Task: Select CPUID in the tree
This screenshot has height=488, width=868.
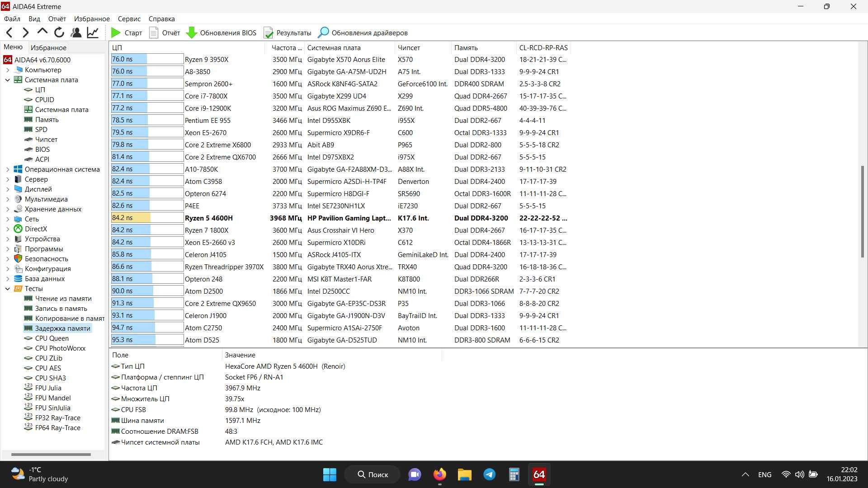Action: (39, 100)
